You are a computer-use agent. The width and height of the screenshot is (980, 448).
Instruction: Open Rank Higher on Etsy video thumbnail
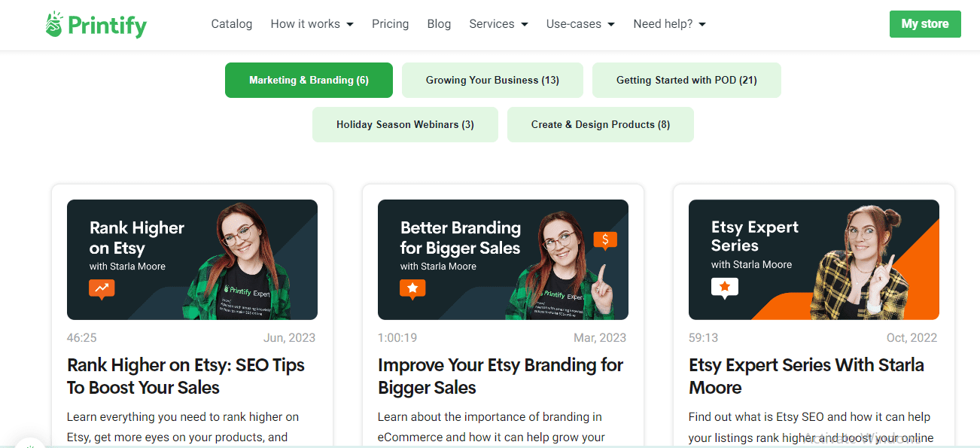point(192,260)
